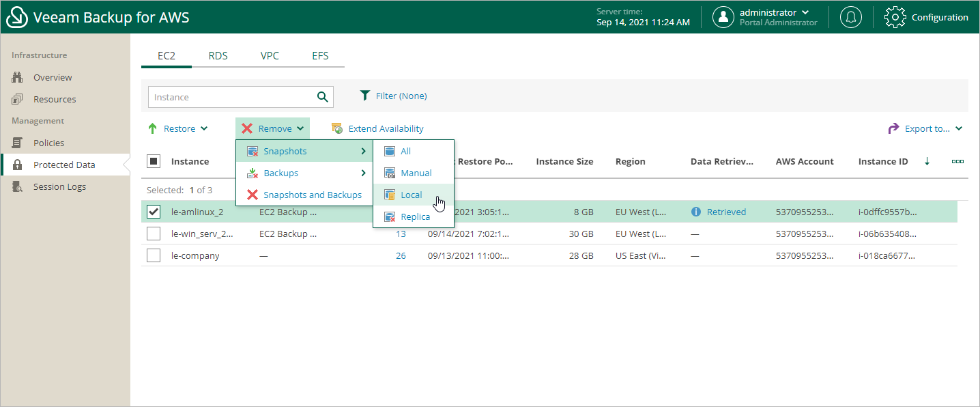The height and width of the screenshot is (407, 980).
Task: Switch to the RDS tab
Action: (218, 56)
